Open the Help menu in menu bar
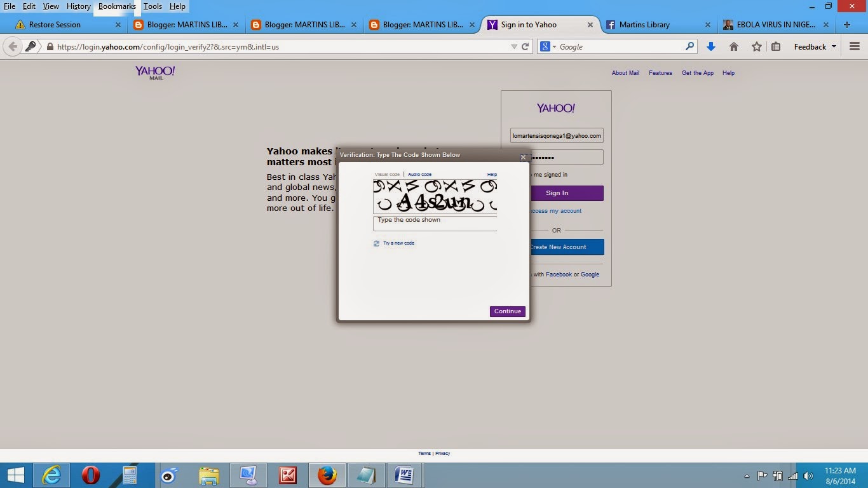The image size is (868, 488). (177, 6)
